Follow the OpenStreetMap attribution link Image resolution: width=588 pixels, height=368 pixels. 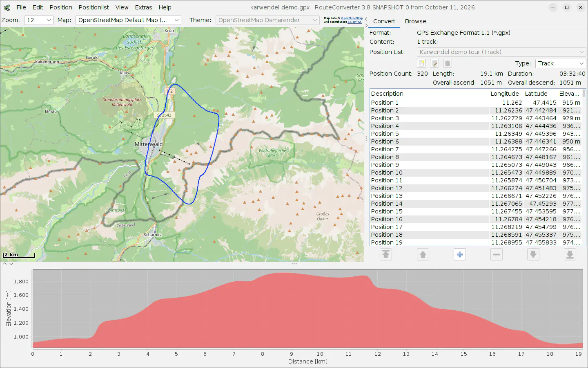[x=352, y=18]
